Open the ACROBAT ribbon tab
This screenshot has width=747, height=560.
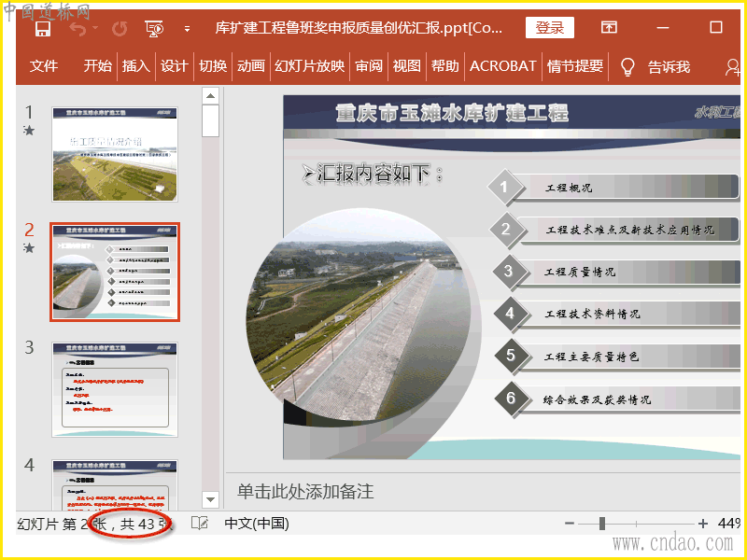[x=503, y=66]
